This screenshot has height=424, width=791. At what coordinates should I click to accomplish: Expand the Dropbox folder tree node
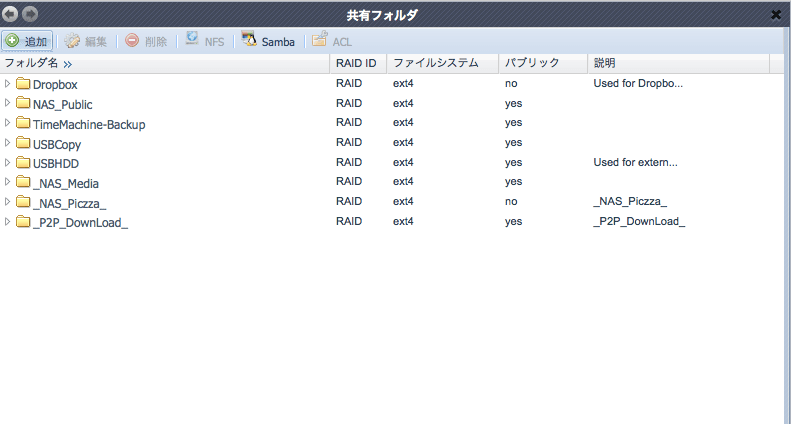[x=7, y=83]
